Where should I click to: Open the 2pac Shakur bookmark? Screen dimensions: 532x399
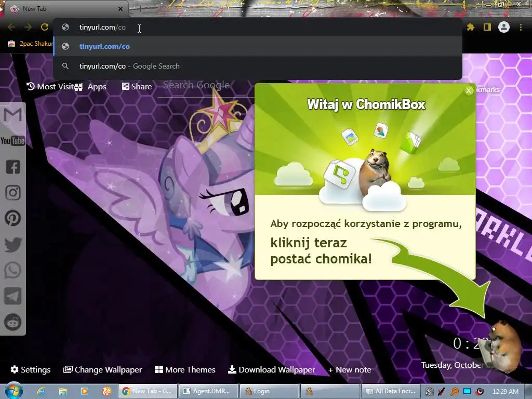coord(31,44)
